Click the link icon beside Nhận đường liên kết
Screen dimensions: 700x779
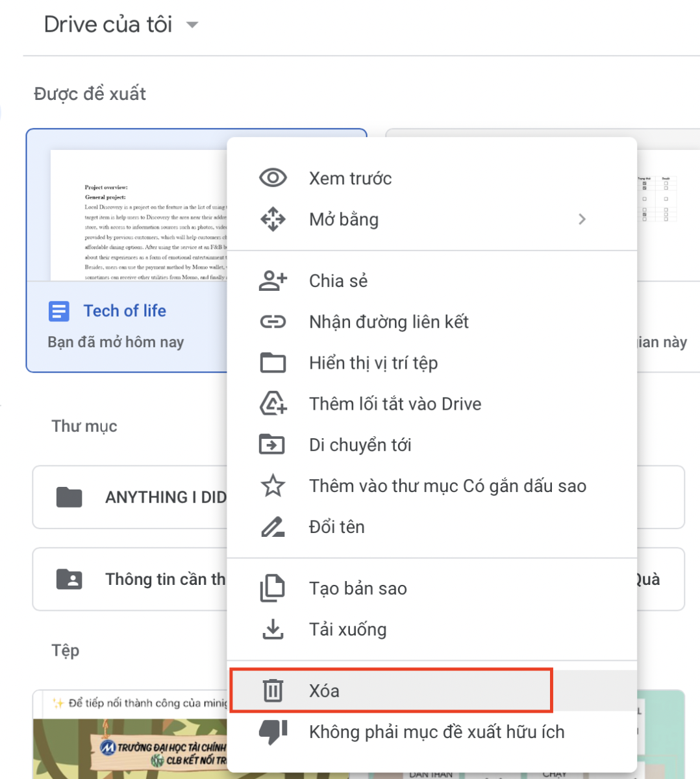tap(273, 321)
